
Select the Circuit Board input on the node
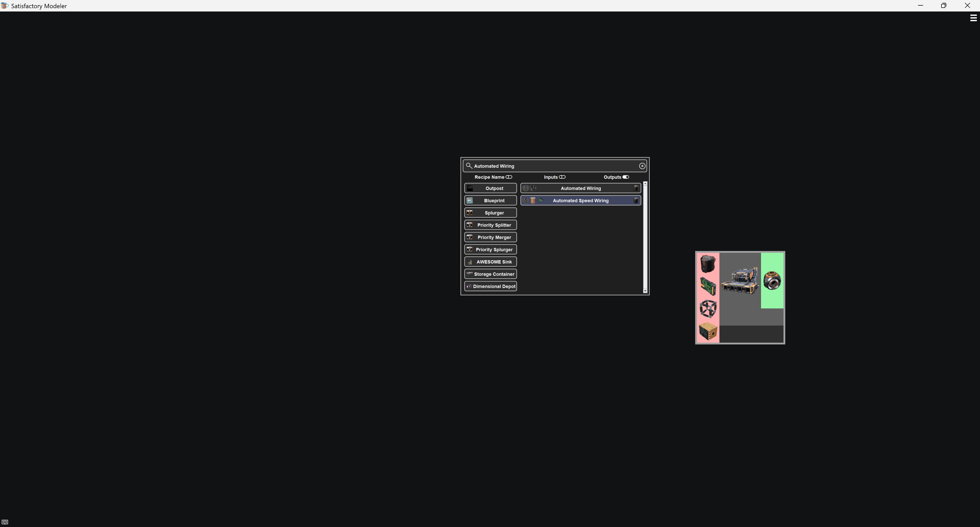pyautogui.click(x=708, y=286)
